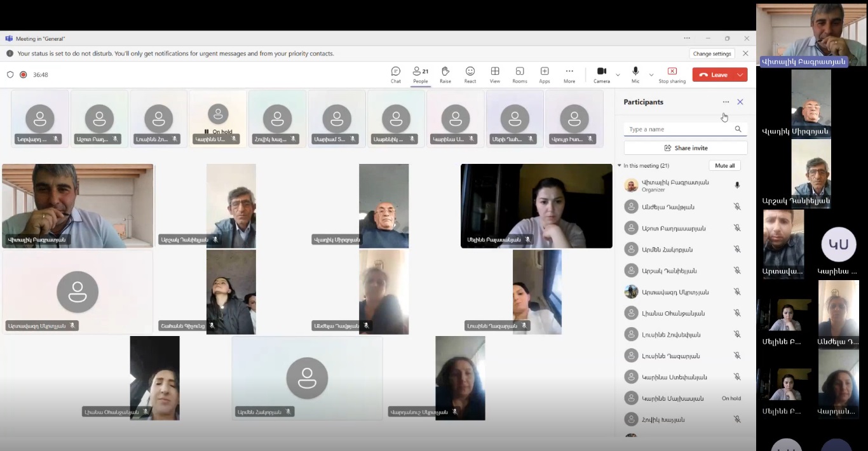868x451 pixels.
Task: Click the red recording indicator
Action: pyautogui.click(x=24, y=74)
